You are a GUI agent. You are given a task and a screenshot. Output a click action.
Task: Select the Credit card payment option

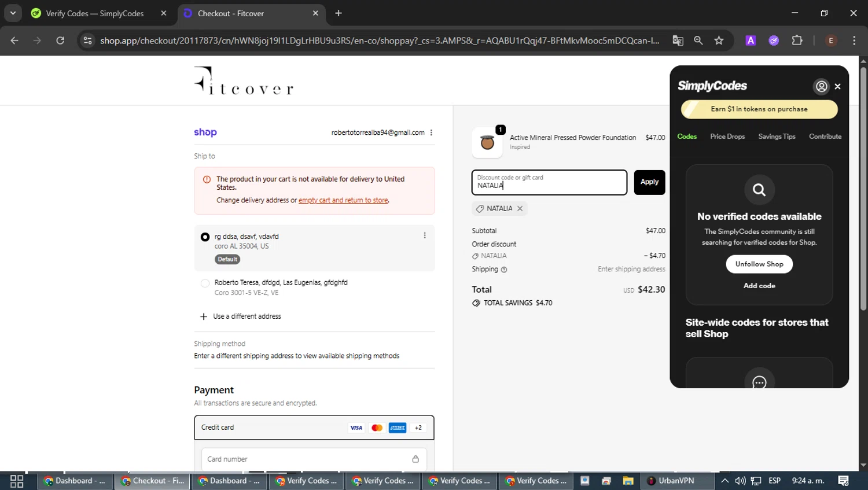click(x=314, y=428)
